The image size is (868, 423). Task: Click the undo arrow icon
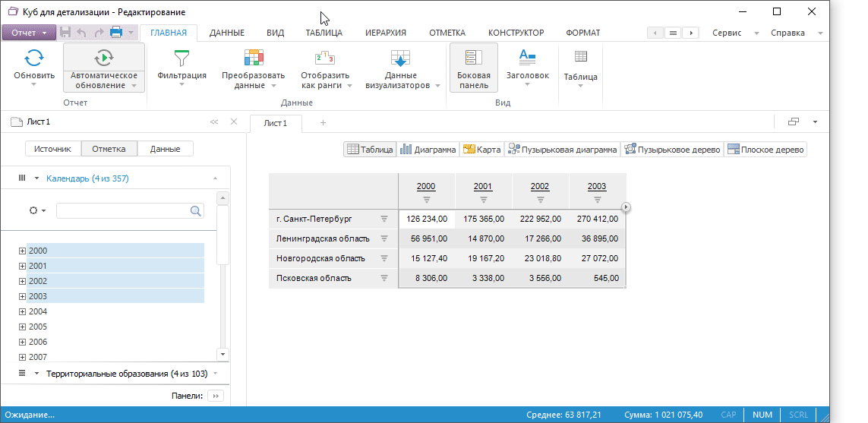coord(81,33)
